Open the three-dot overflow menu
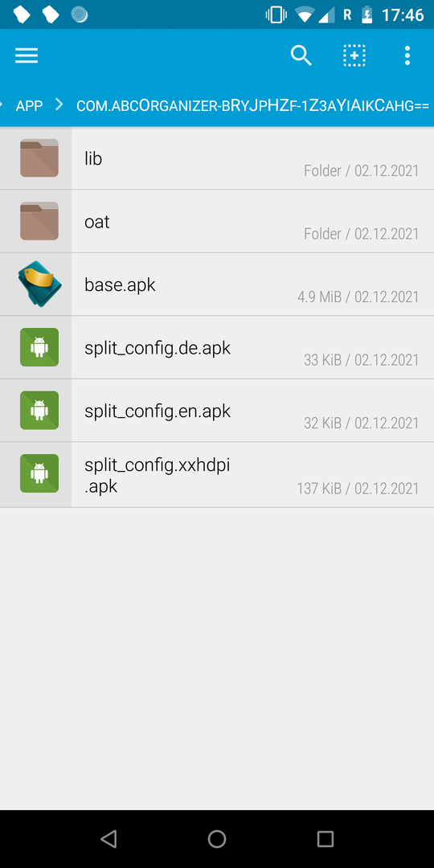Screen dimensions: 434x868 click(407, 55)
